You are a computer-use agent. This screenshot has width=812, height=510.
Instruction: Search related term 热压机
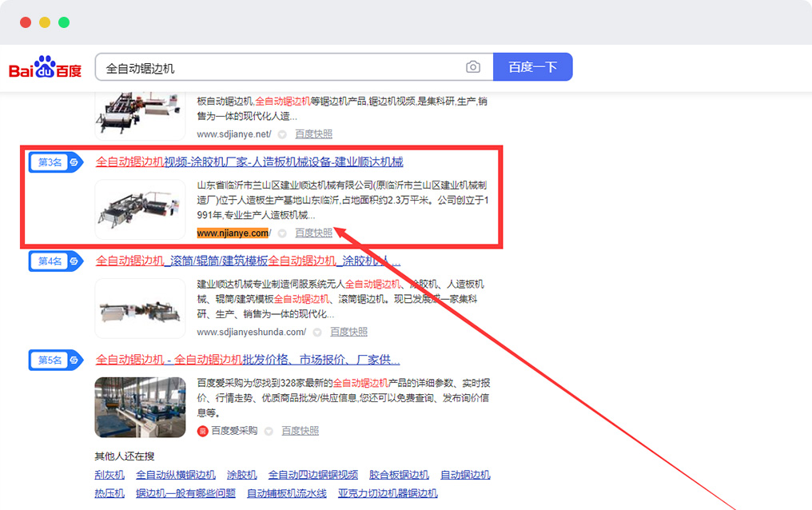point(109,493)
